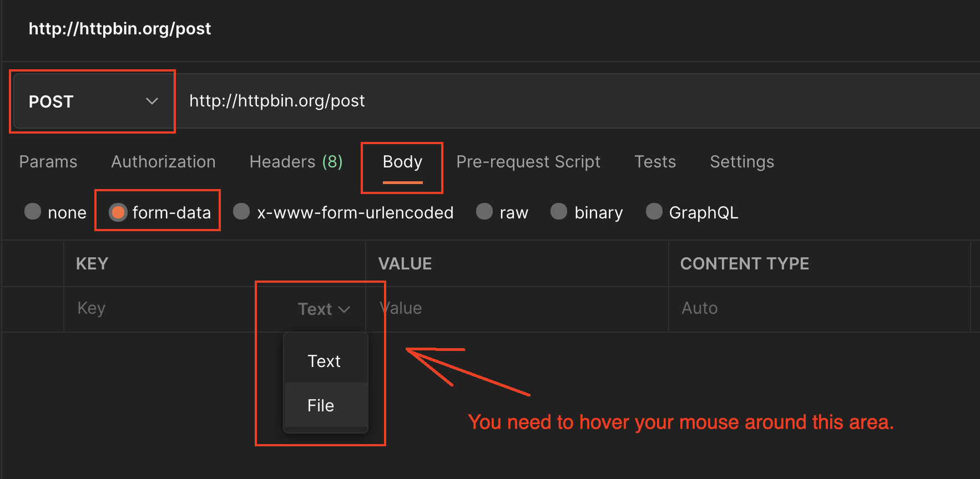Open the Pre-request Script tab
980x479 pixels.
(528, 162)
